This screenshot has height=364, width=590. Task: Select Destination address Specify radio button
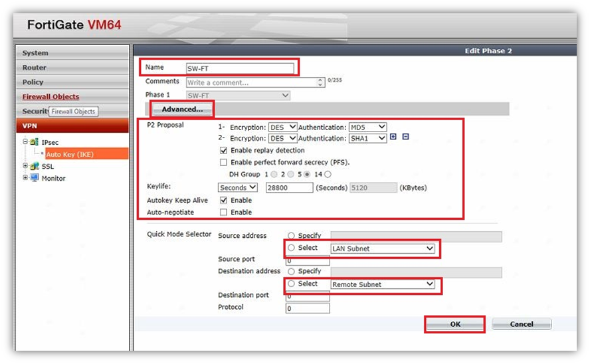click(x=291, y=271)
